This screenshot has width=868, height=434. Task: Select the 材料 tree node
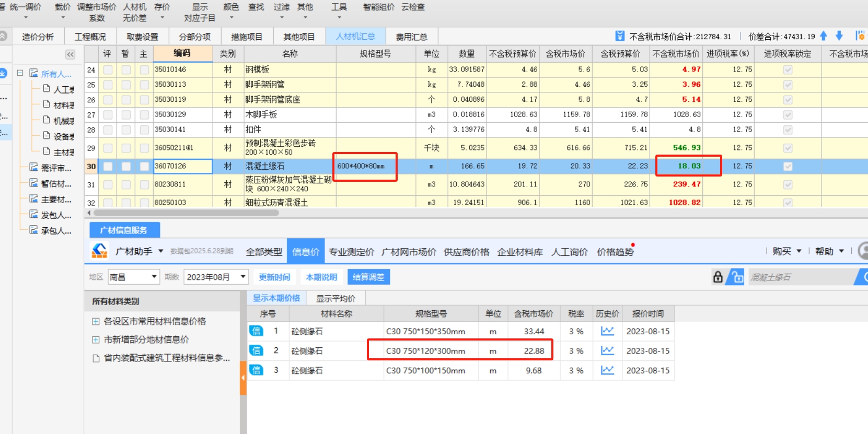pos(59,105)
